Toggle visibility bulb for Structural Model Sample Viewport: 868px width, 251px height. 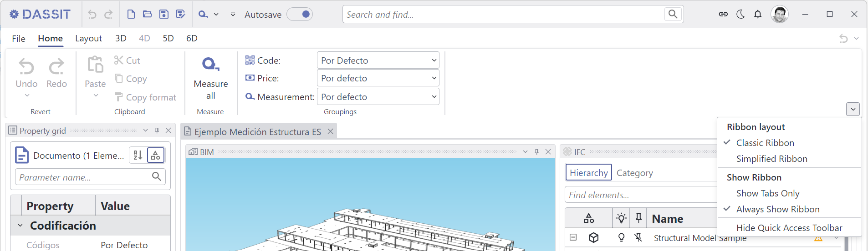621,237
